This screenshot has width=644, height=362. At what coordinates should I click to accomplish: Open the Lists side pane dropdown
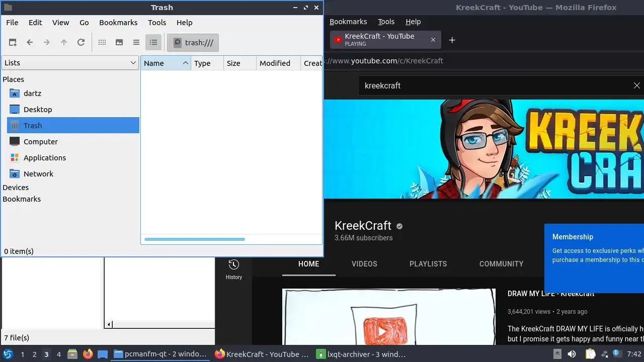[x=70, y=63]
